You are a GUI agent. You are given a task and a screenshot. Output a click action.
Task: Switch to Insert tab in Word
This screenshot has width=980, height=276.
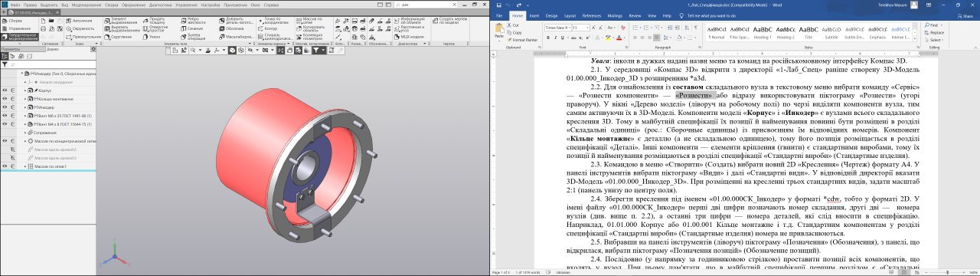click(534, 16)
